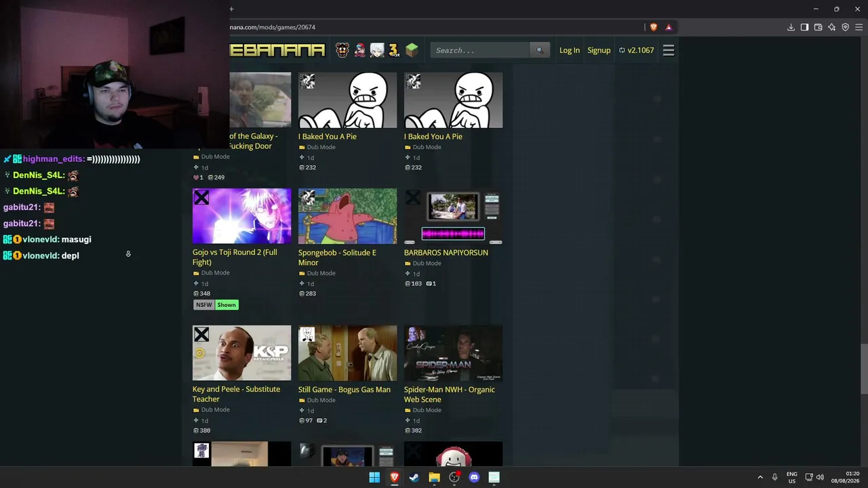
Task: Open the Leo AI sparkle icon
Action: [x=831, y=27]
